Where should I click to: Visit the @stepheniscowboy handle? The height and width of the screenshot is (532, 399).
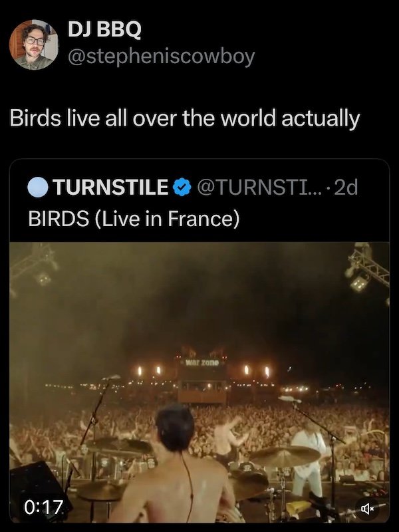pos(161,57)
